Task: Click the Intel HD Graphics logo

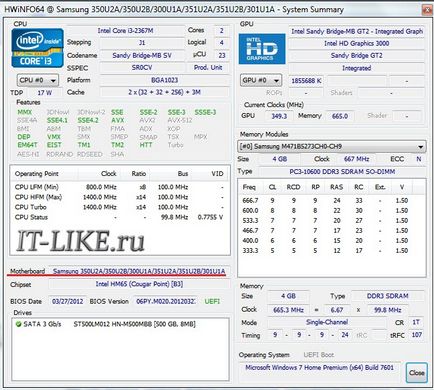Action: click(x=262, y=49)
